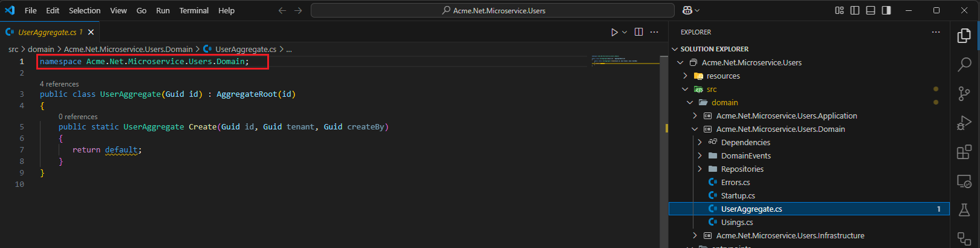Collapse the Acme.Net.Microservice.Users solution node

680,62
